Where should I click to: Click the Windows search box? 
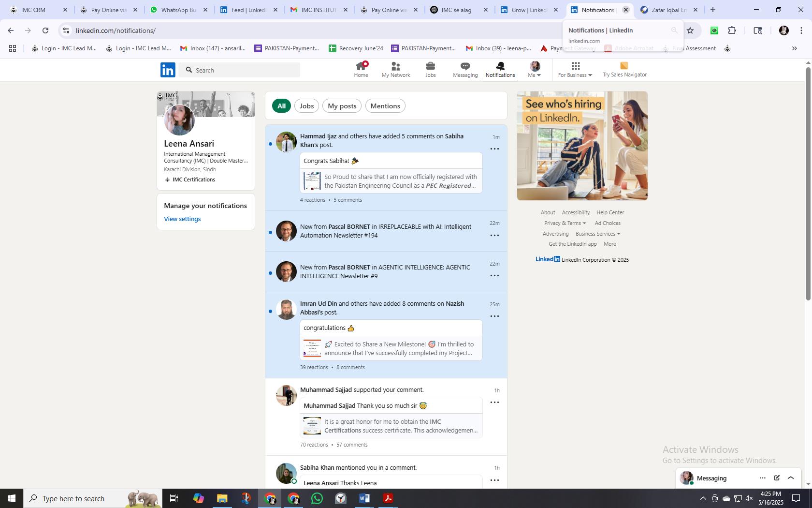(x=93, y=498)
